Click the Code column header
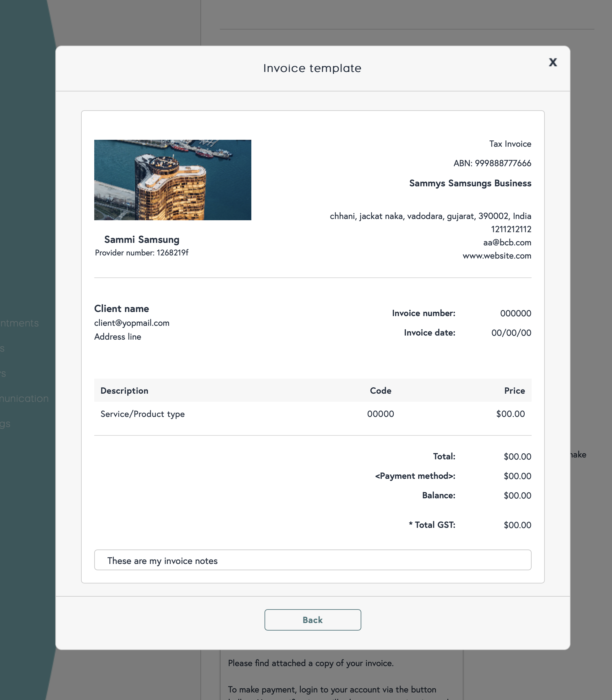 click(380, 391)
